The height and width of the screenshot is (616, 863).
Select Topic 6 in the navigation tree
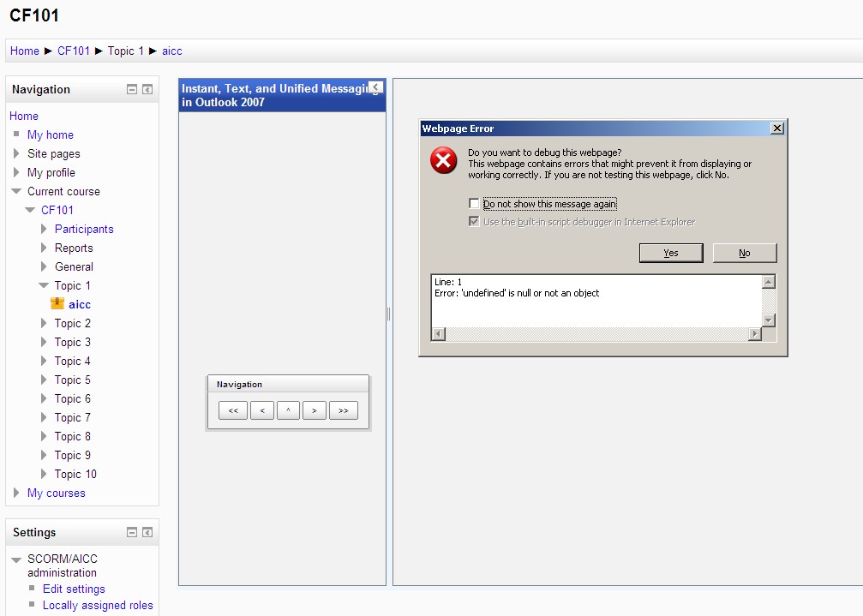(x=73, y=398)
